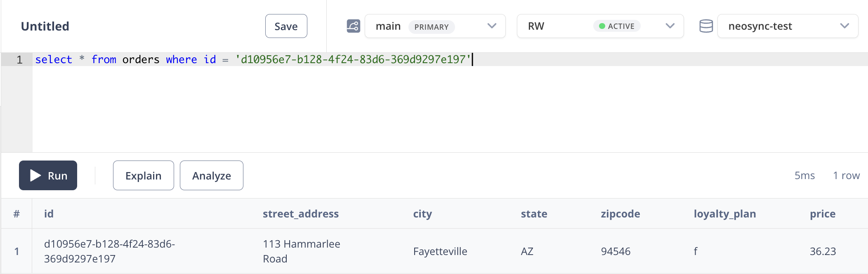Click the branch icon beside main
Screen dimensions: 868x274
353,26
